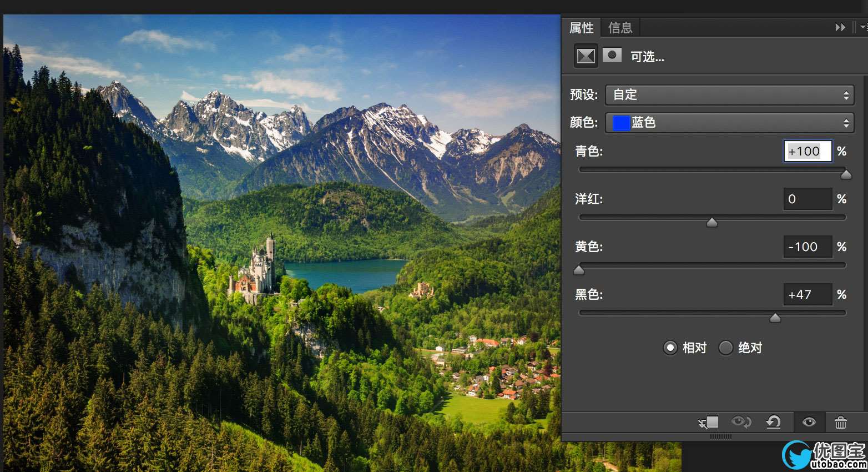Click the 青色 value field showing +100
This screenshot has height=472, width=868.
pos(808,151)
